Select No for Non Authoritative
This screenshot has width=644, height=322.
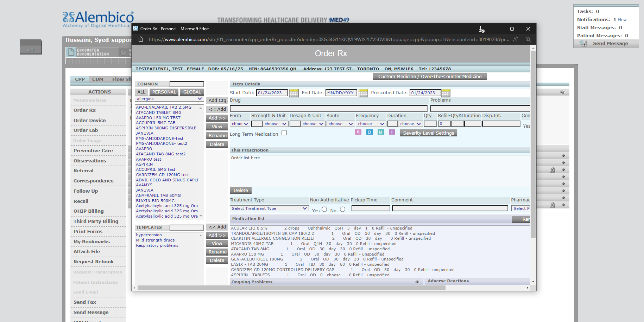(x=342, y=209)
